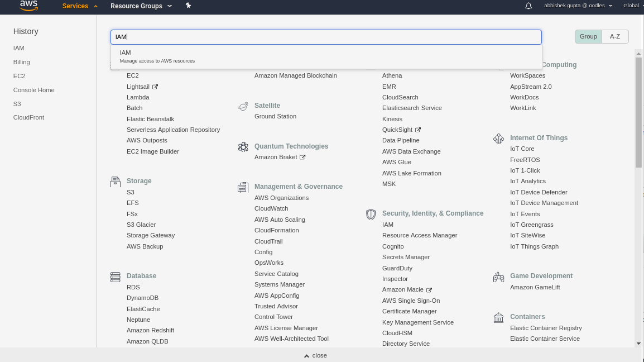Open the WorkSpaces service link

(528, 75)
